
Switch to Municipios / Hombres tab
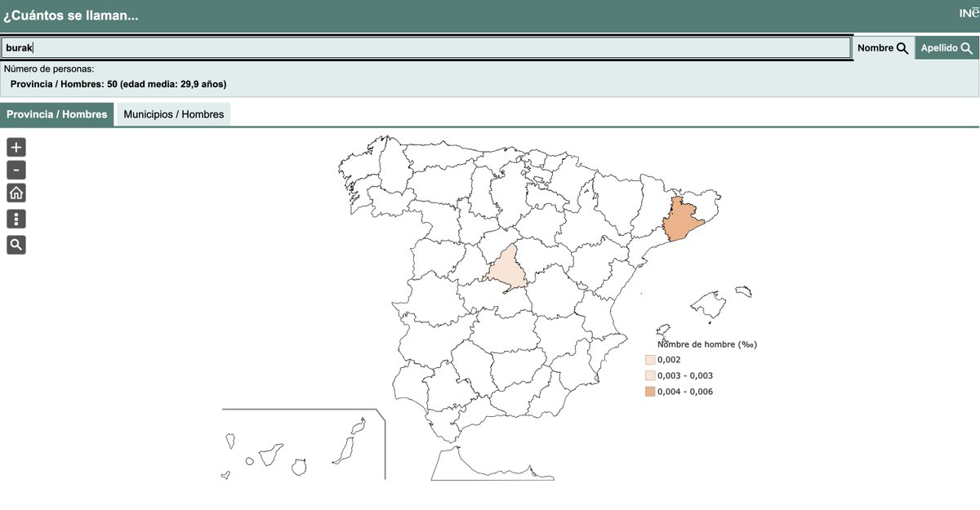pyautogui.click(x=174, y=114)
